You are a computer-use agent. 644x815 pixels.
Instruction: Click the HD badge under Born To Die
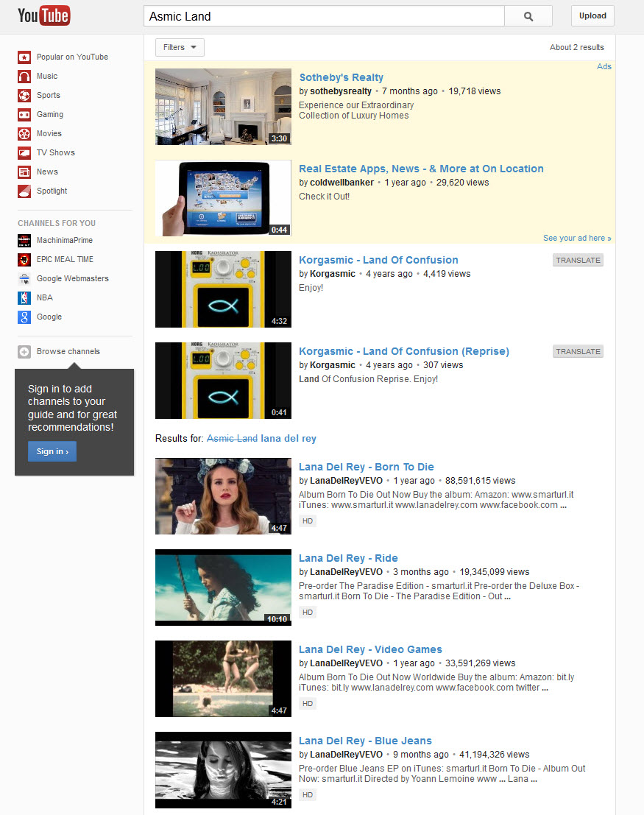click(x=308, y=521)
